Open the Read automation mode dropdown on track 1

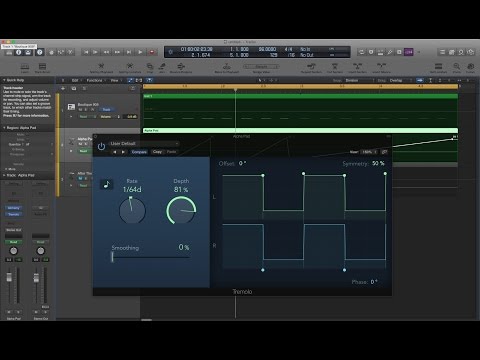coord(87,117)
